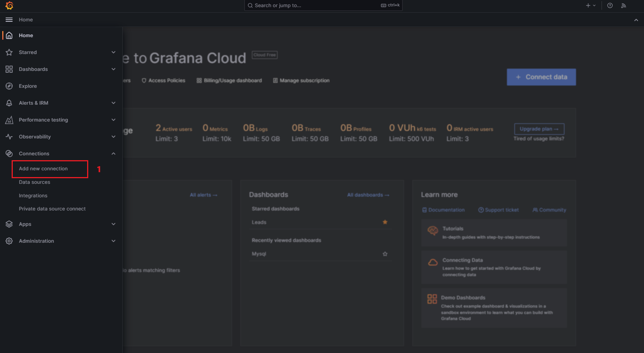Expand the Apps section chevron
The height and width of the screenshot is (353, 644).
point(113,224)
